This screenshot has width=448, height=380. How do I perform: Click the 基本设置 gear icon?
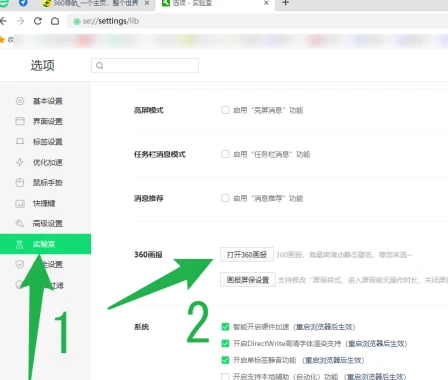(x=20, y=101)
